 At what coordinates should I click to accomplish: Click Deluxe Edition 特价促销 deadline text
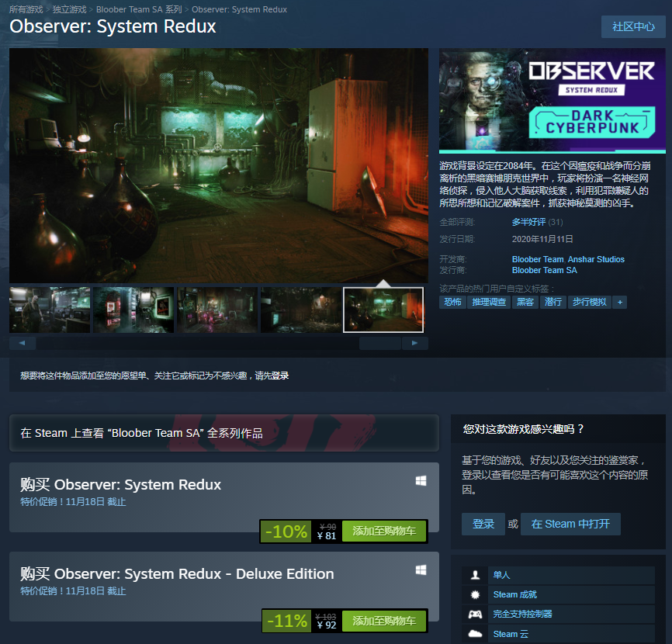73,591
